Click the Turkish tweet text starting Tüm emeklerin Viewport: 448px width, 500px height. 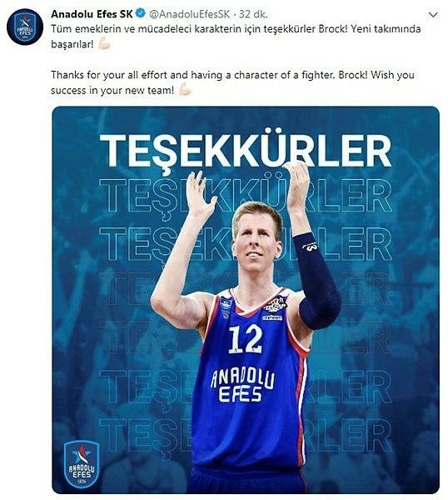pyautogui.click(x=236, y=37)
